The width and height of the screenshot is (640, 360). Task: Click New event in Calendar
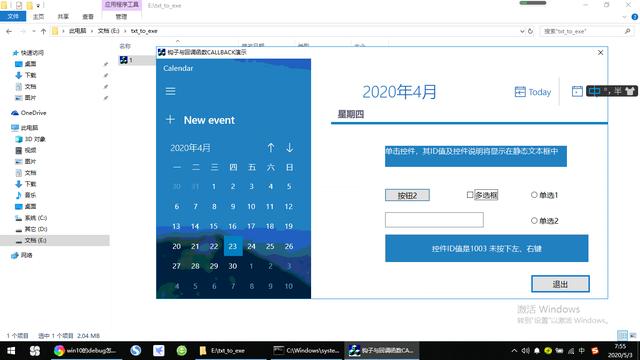click(209, 120)
